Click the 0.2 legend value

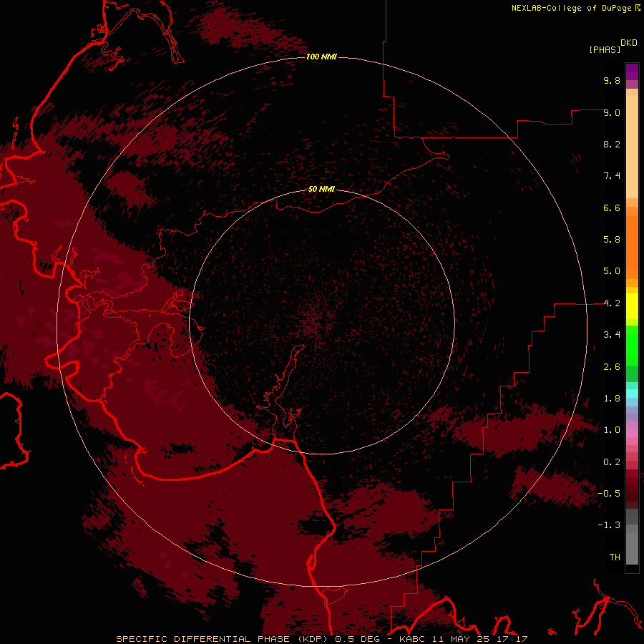click(x=612, y=462)
